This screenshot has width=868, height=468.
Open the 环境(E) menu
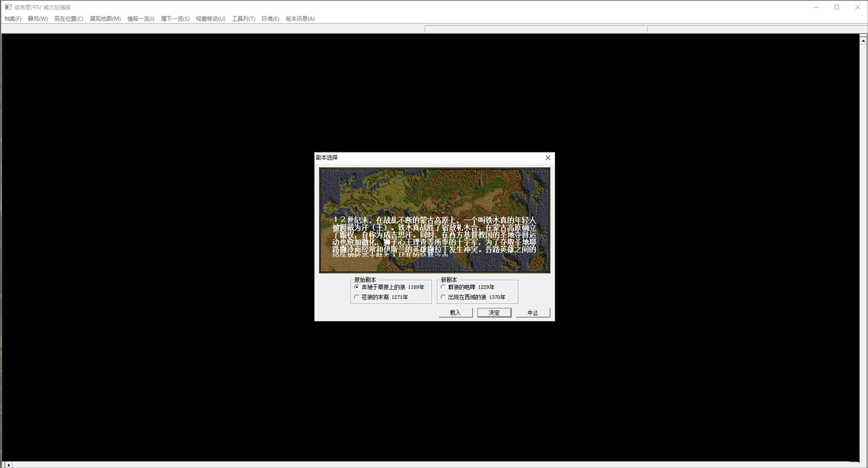click(271, 19)
